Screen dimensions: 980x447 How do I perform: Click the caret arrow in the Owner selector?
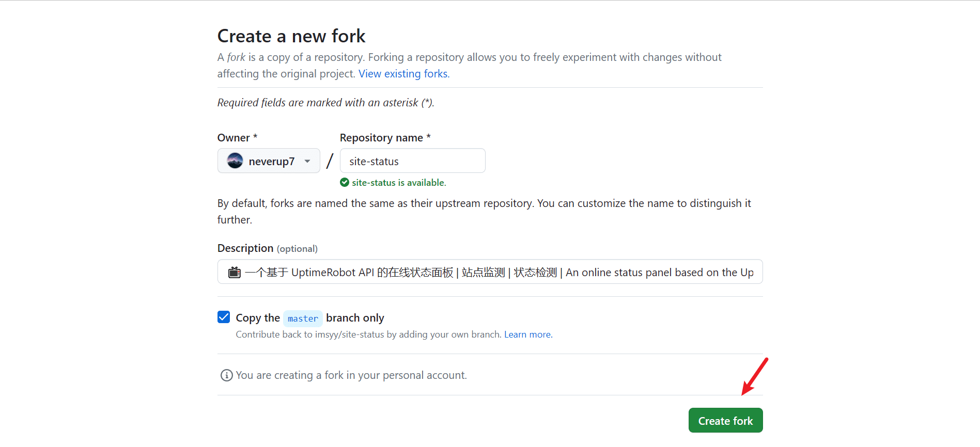coord(307,161)
